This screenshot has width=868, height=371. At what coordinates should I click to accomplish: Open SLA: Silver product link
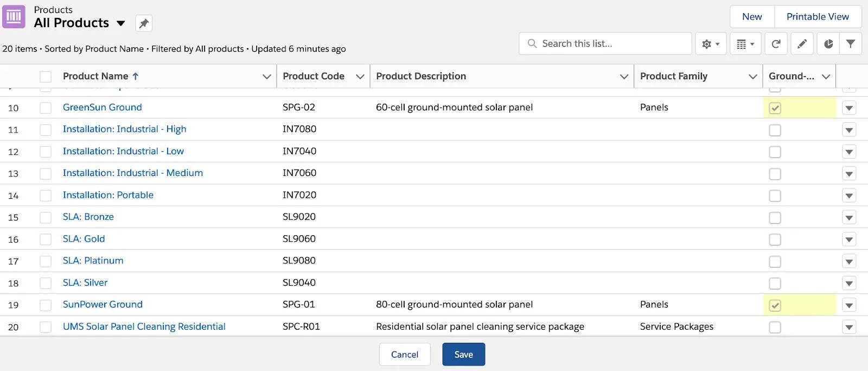pos(85,282)
